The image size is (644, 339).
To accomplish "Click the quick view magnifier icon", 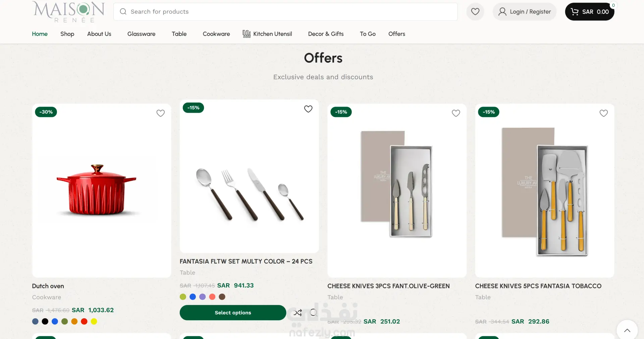I will (x=313, y=313).
